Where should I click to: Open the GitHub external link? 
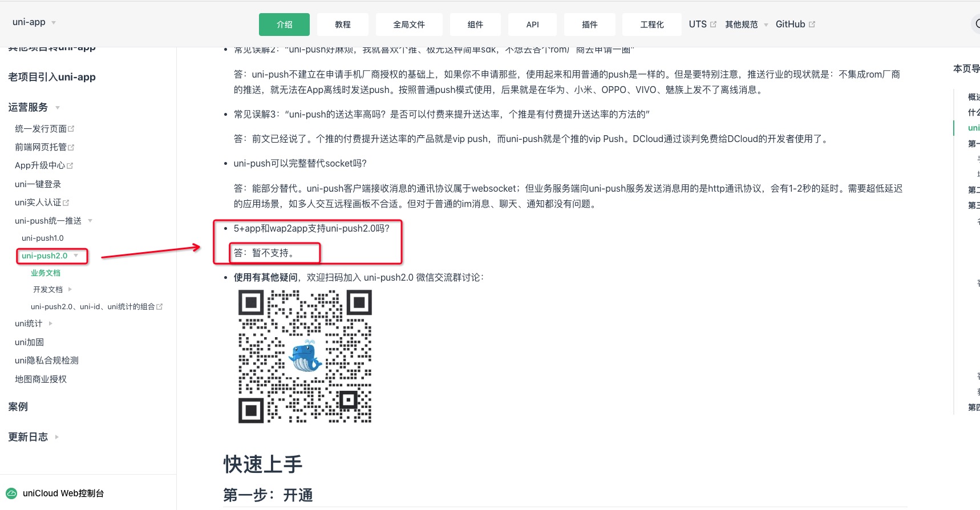click(x=795, y=24)
